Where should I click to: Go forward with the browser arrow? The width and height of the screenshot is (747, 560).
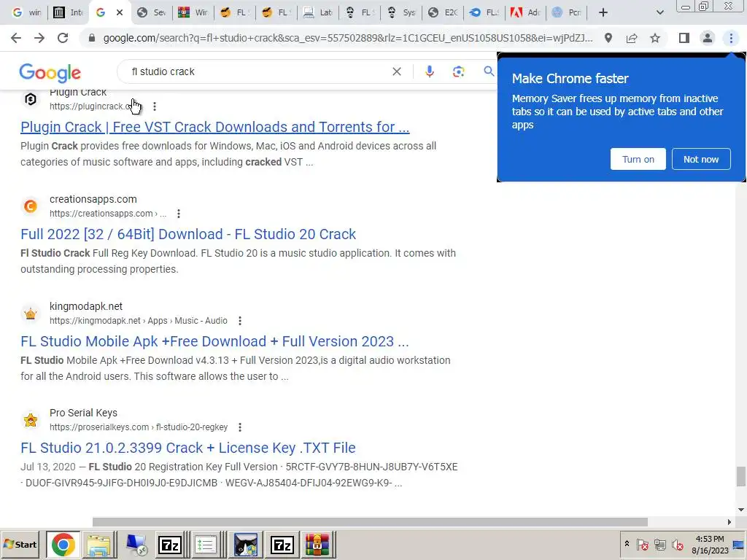[x=39, y=38]
